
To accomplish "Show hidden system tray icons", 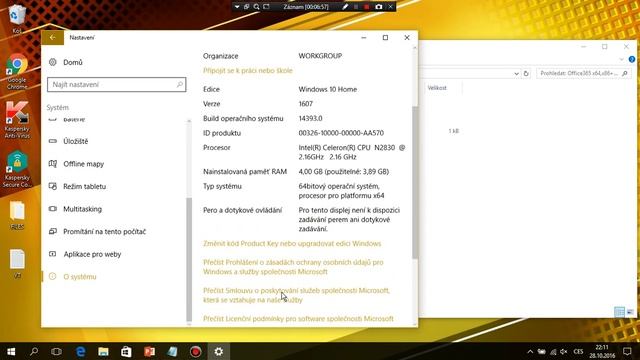I will click(530, 351).
